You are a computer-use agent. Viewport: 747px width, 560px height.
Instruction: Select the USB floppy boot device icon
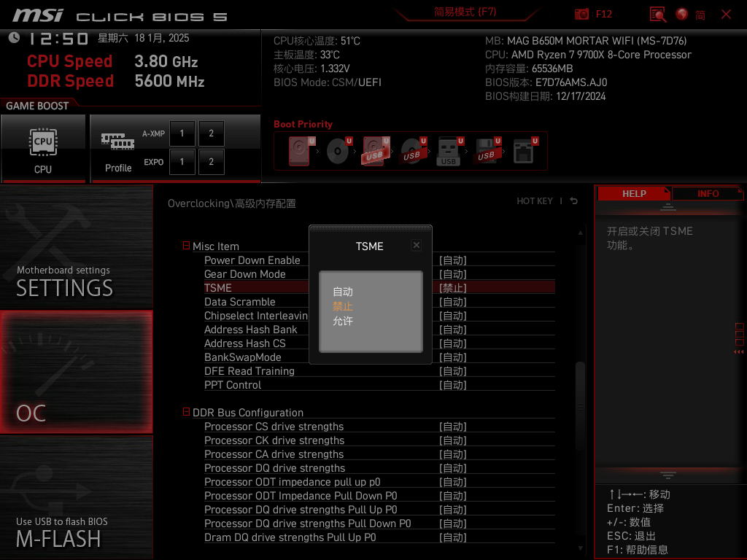[487, 151]
